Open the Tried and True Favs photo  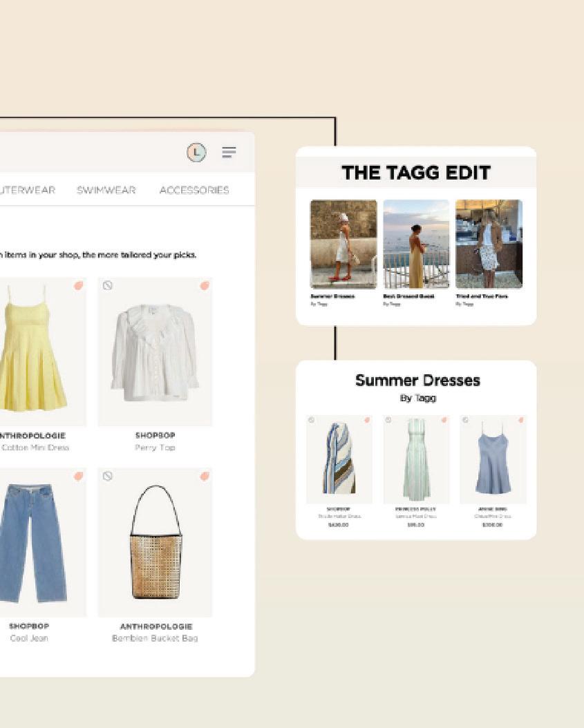[x=489, y=245]
